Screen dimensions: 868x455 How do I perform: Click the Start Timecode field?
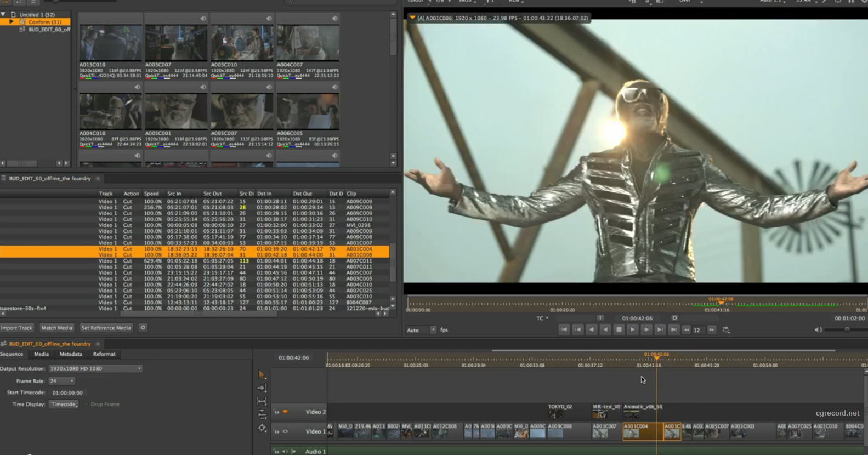pyautogui.click(x=67, y=393)
